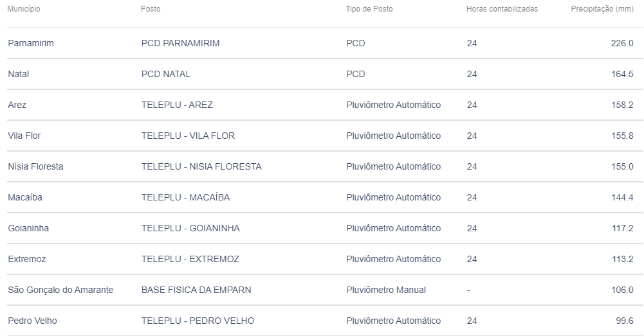Click TELEPLU - MACAÍBA station entry
The image size is (644, 336).
pos(186,197)
